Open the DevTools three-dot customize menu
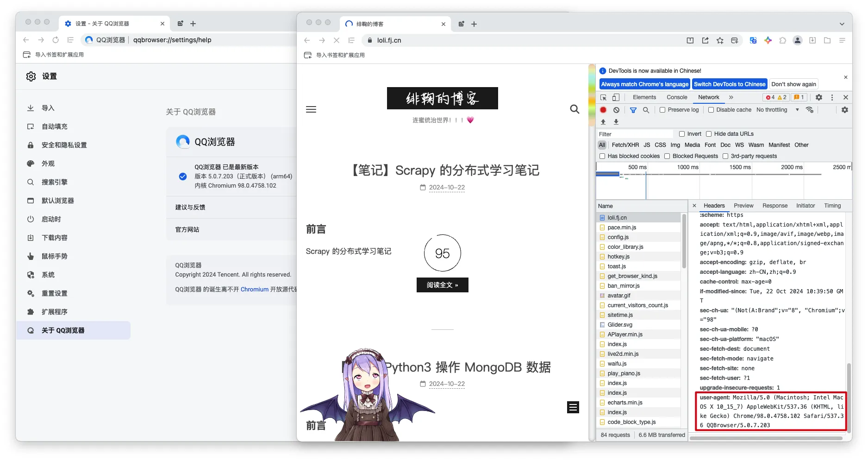The image size is (868, 461). point(832,97)
